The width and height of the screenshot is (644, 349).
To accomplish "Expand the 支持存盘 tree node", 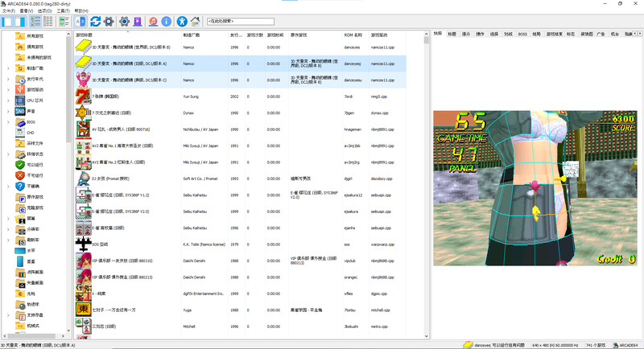I will 8,315.
